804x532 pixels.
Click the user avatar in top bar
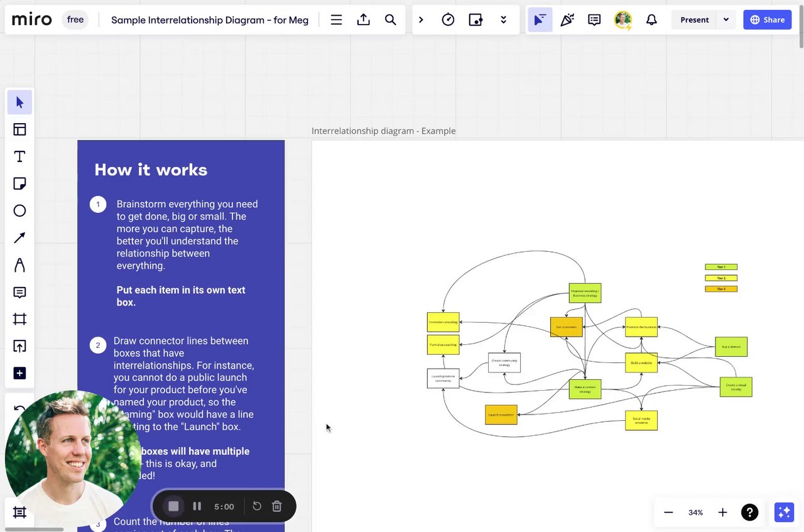(622, 20)
